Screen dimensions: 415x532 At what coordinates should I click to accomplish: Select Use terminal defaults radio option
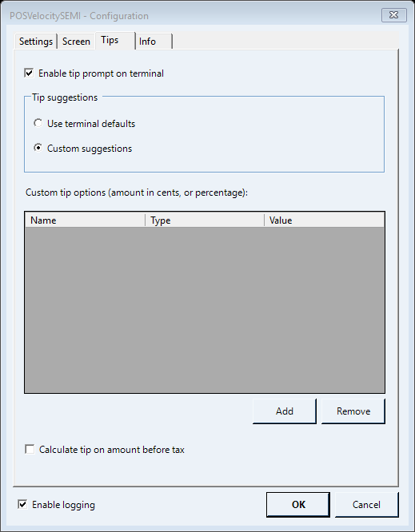click(38, 124)
